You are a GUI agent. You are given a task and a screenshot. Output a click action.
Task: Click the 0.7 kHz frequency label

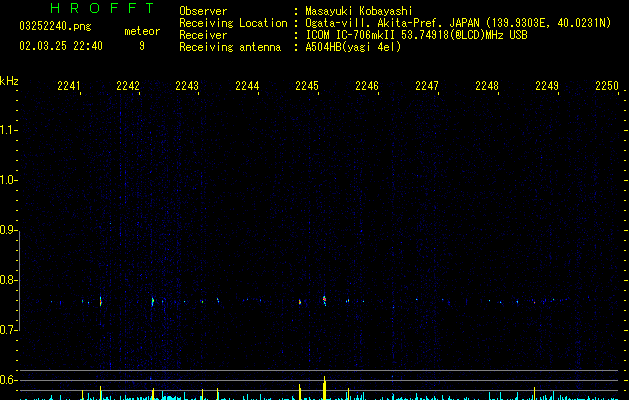coord(8,330)
